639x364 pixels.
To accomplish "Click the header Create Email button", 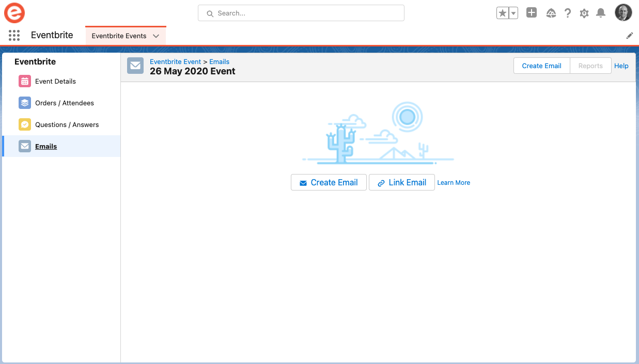I will 541,66.
